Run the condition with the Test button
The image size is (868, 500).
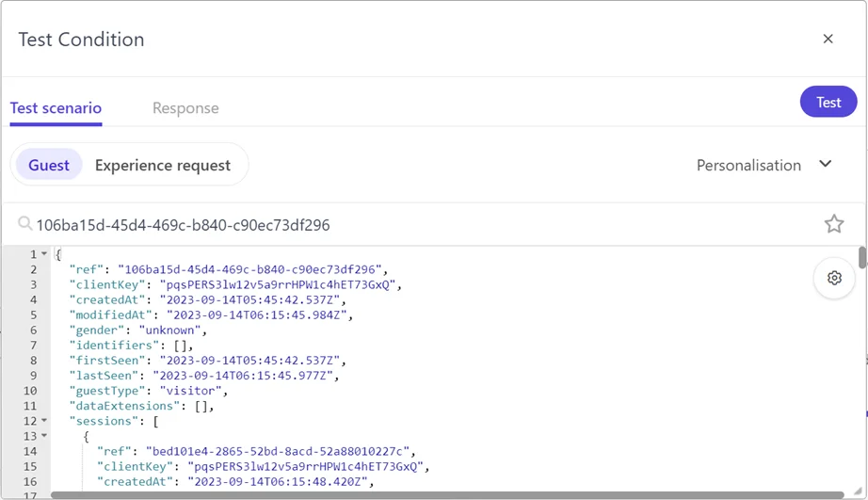pos(828,102)
